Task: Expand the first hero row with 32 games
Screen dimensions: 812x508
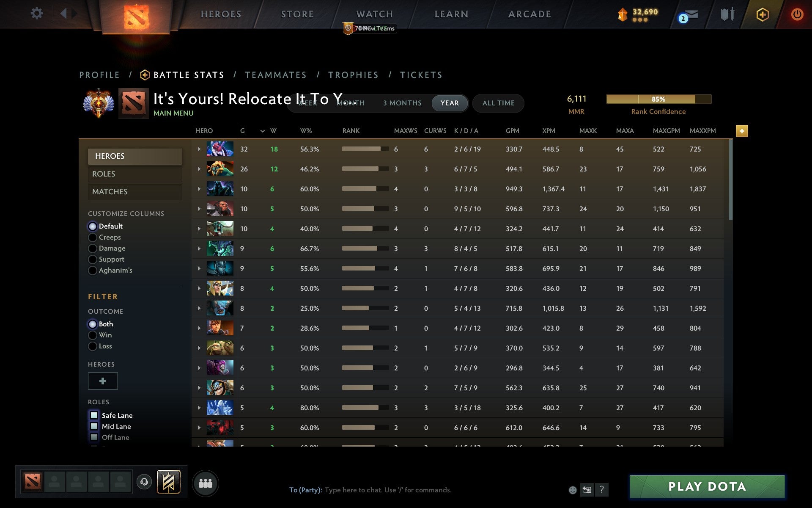Action: (x=199, y=149)
